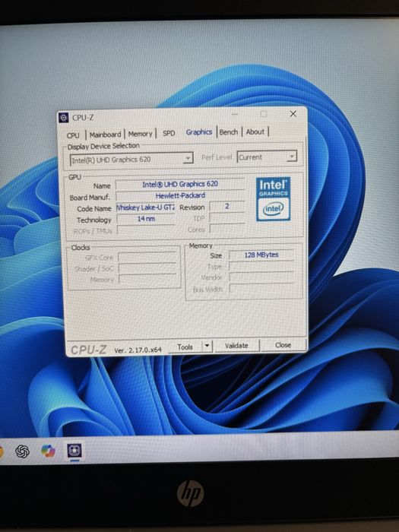The width and height of the screenshot is (399, 532).
Task: Click the empty memory Vendor field
Action: [261, 277]
